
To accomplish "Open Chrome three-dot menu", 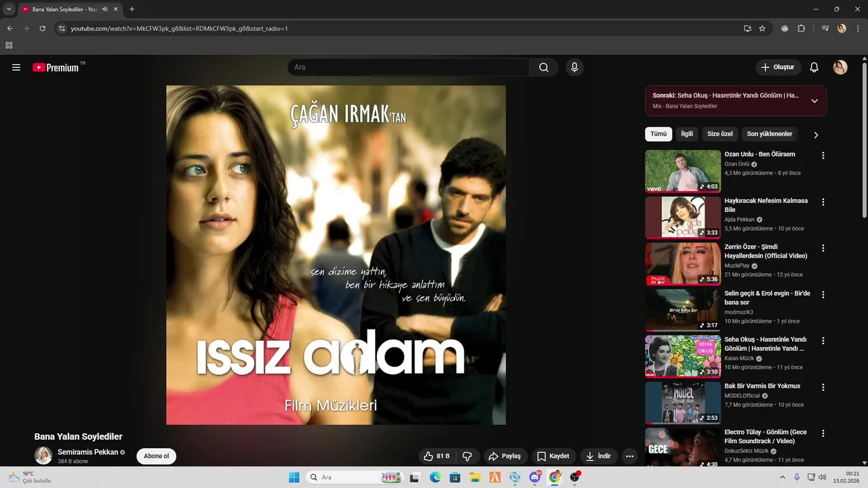I will [856, 28].
